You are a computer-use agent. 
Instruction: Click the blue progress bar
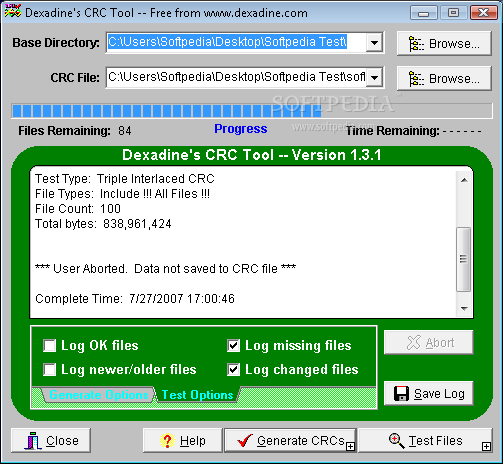point(252,111)
